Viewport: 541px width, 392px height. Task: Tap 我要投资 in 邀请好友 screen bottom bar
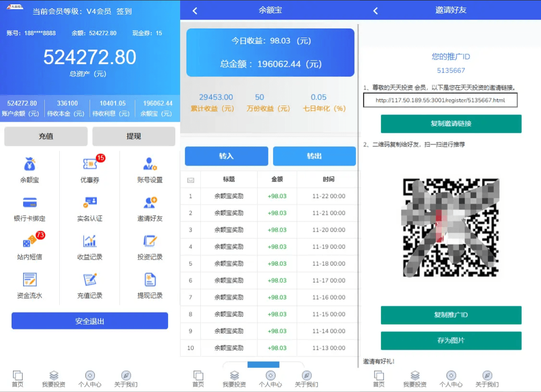pos(415,379)
